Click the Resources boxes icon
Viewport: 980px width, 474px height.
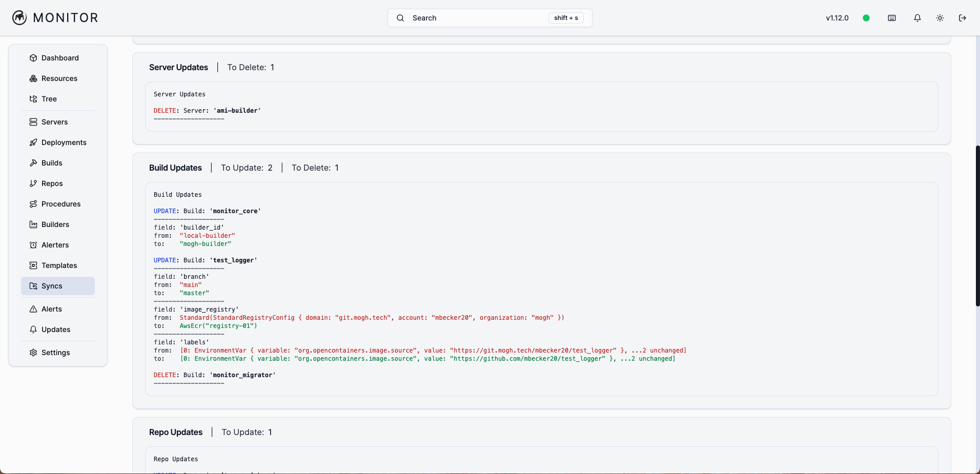33,78
